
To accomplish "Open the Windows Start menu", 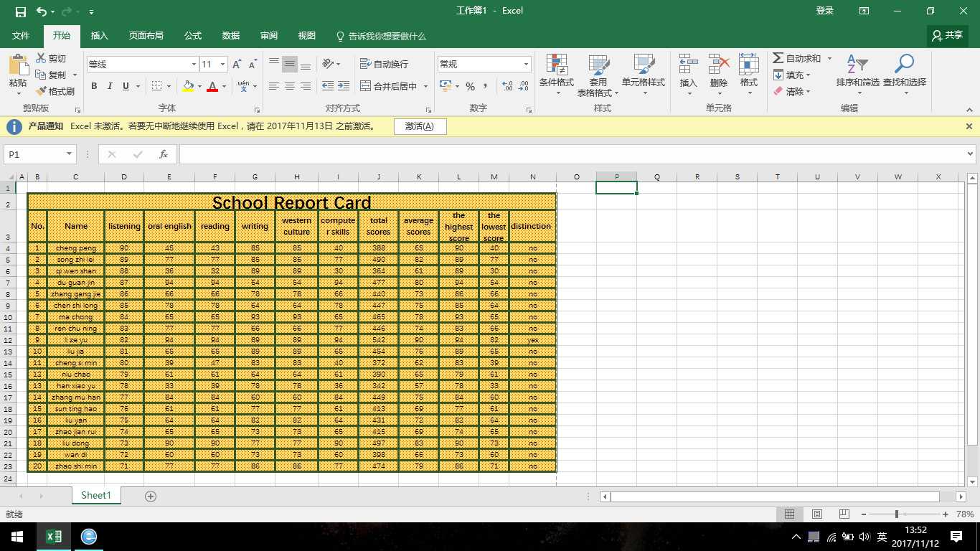I will pos(17,537).
